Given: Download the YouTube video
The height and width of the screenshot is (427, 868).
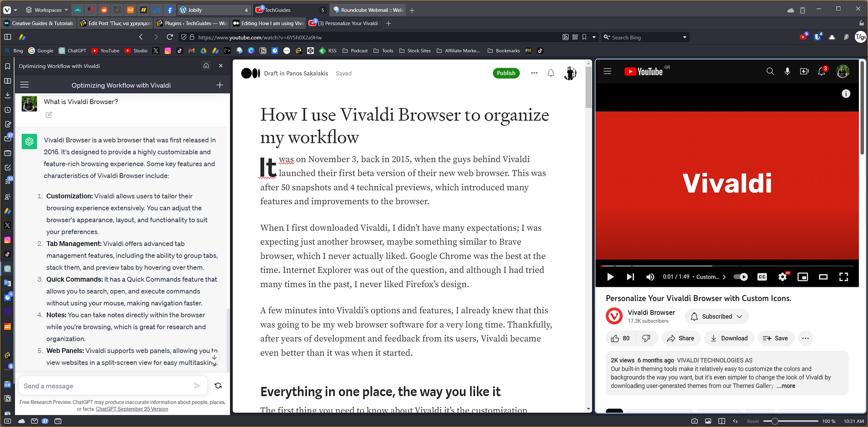Looking at the screenshot, I should (729, 338).
